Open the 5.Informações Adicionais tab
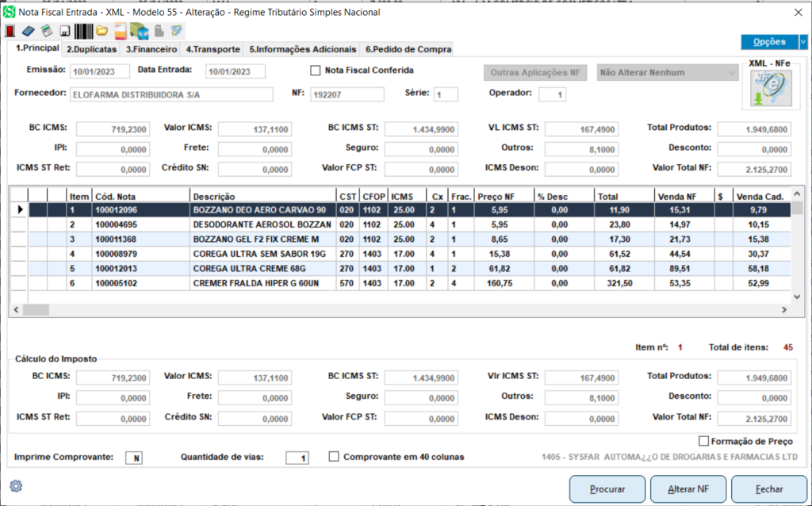This screenshot has width=812, height=506. tap(301, 49)
